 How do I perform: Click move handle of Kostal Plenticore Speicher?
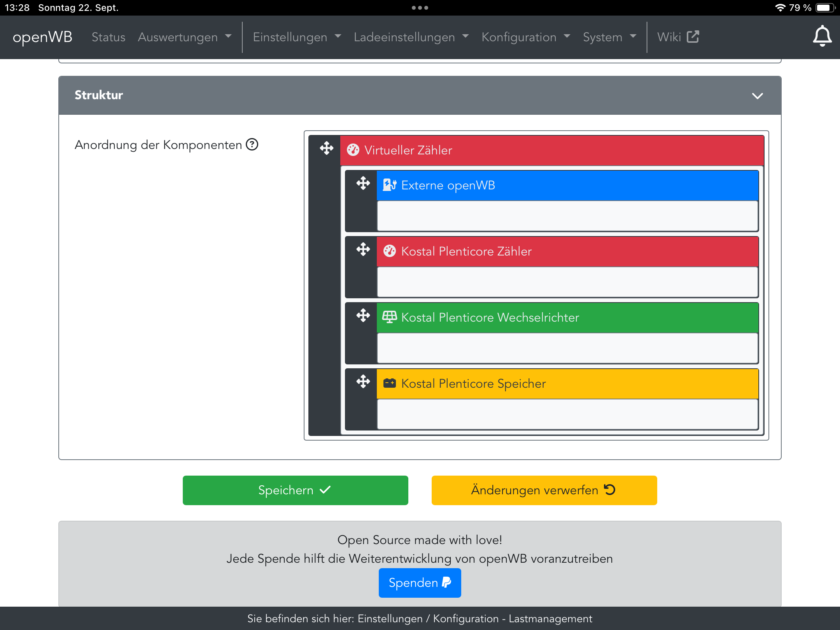pyautogui.click(x=363, y=381)
